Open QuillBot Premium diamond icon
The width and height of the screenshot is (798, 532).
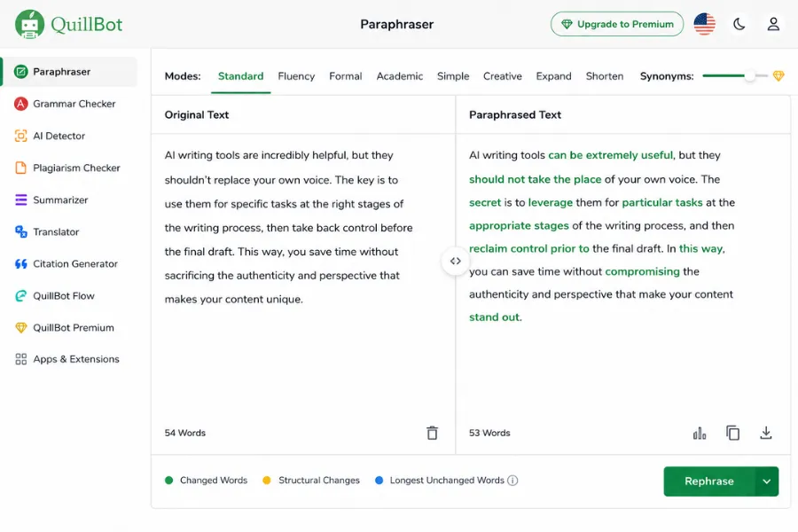click(21, 328)
